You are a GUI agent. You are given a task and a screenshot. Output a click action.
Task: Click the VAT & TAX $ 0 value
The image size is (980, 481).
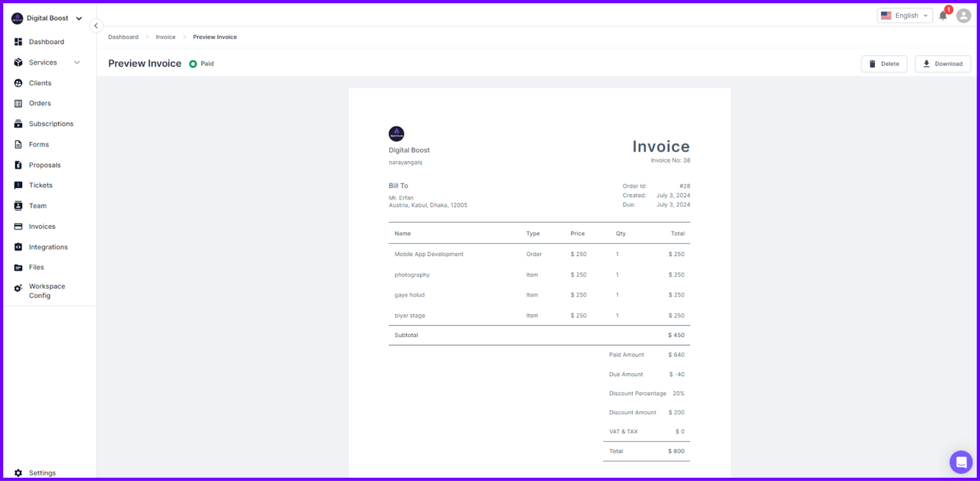click(x=680, y=431)
